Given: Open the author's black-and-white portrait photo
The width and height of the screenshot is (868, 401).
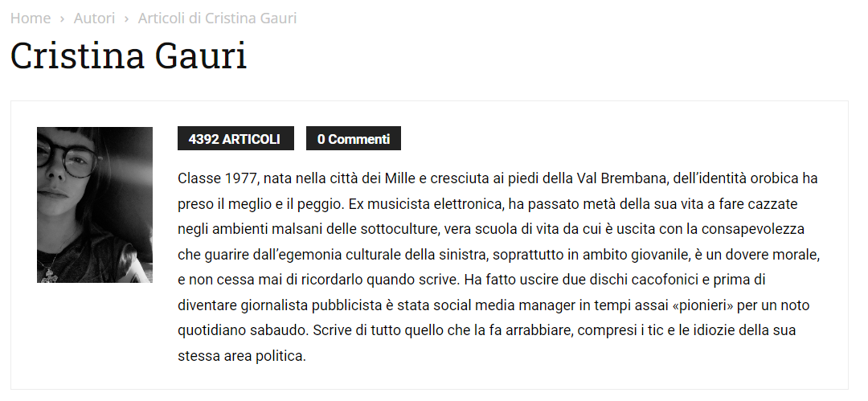Looking at the screenshot, I should (95, 205).
